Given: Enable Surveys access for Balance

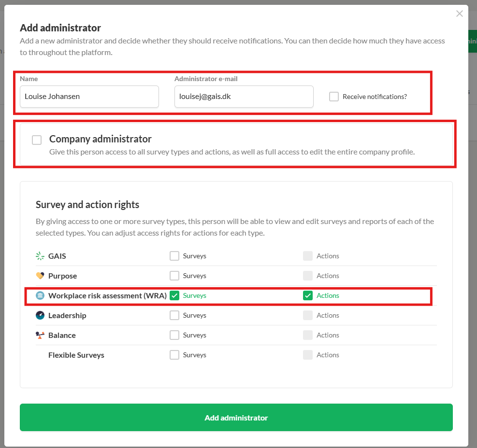Looking at the screenshot, I should click(174, 335).
